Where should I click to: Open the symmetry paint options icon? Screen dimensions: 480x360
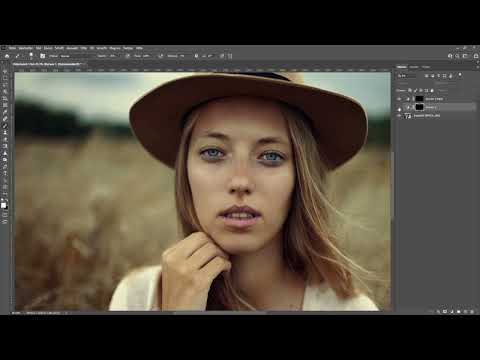click(230, 56)
